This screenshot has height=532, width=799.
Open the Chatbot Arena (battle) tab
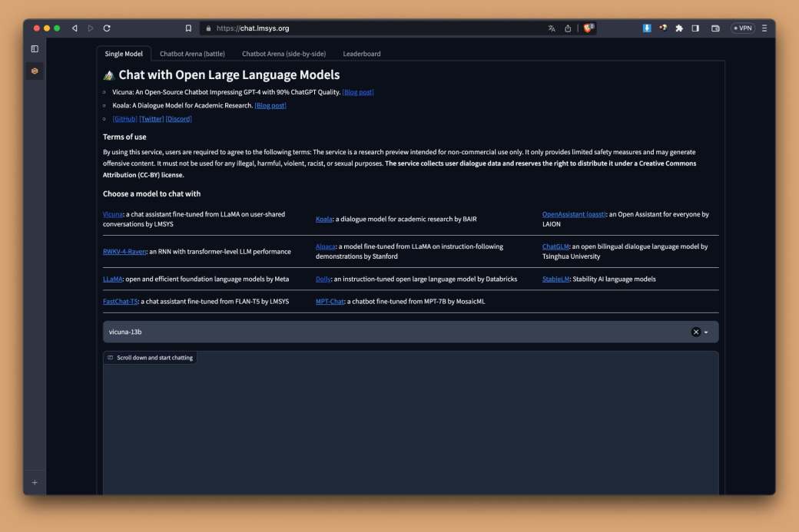click(192, 54)
